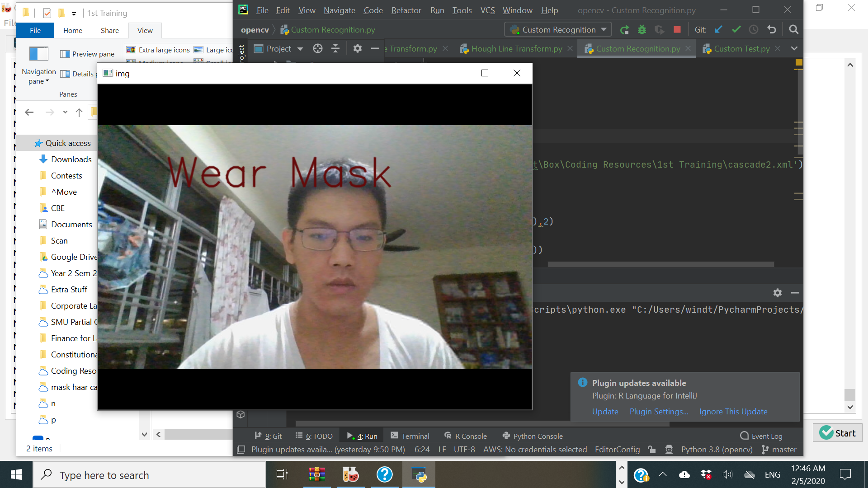Open Project panel settings gear

358,49
